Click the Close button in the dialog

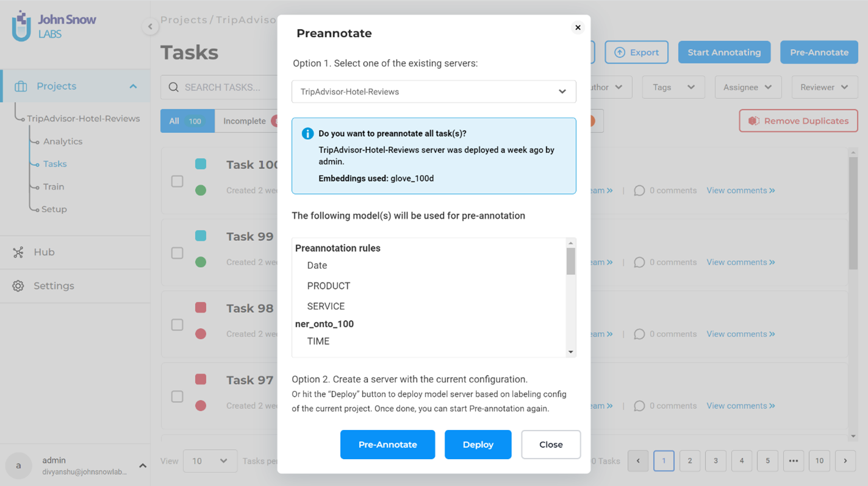point(551,445)
